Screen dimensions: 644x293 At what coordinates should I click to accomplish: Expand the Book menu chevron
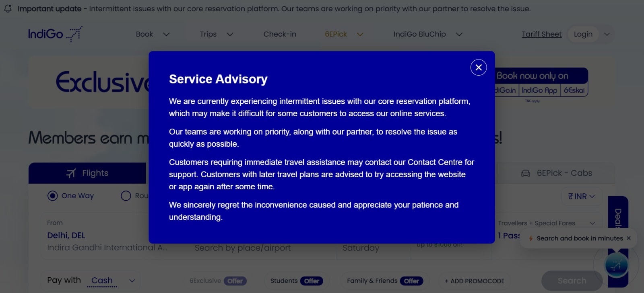click(x=166, y=35)
